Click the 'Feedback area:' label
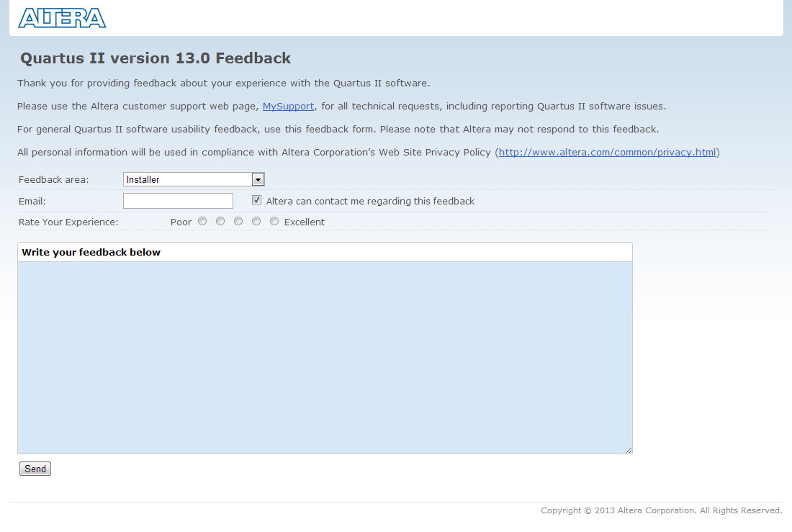This screenshot has width=792, height=532. (x=53, y=180)
